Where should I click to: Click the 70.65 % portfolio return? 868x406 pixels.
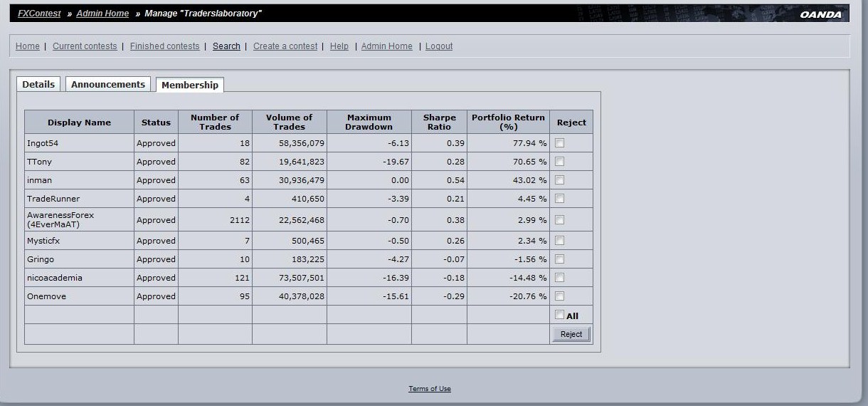point(530,162)
